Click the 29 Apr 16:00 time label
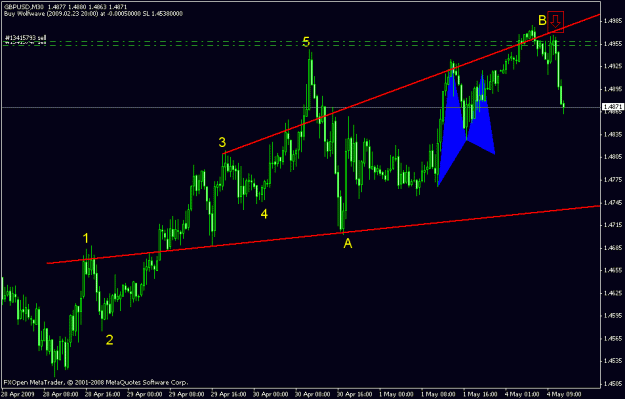 pos(229,394)
